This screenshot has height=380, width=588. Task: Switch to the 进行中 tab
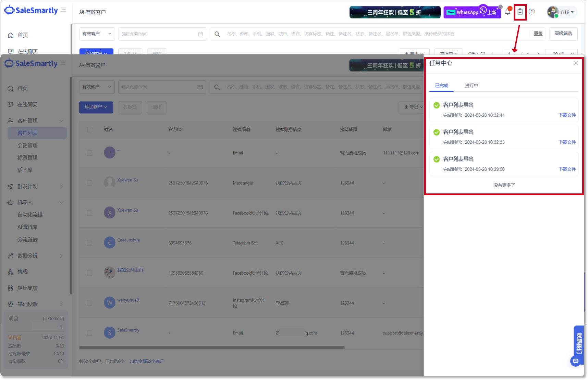(x=471, y=86)
